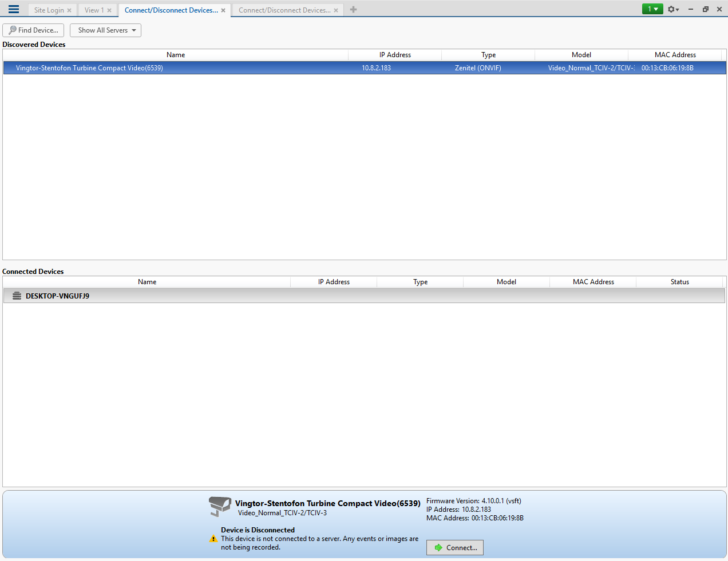The width and height of the screenshot is (728, 561).
Task: Sort connected devices by Name column
Action: 147,282
